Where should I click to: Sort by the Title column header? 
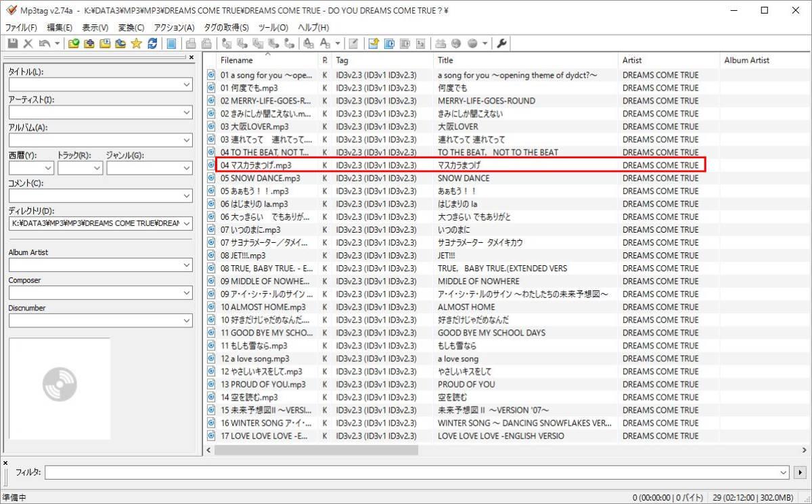(525, 60)
